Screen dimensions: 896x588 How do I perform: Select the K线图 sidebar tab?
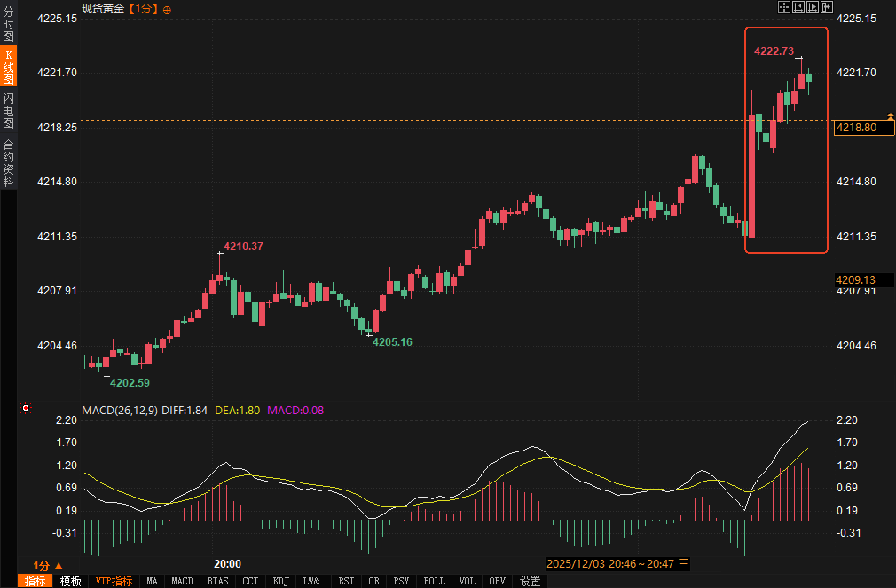[8, 67]
